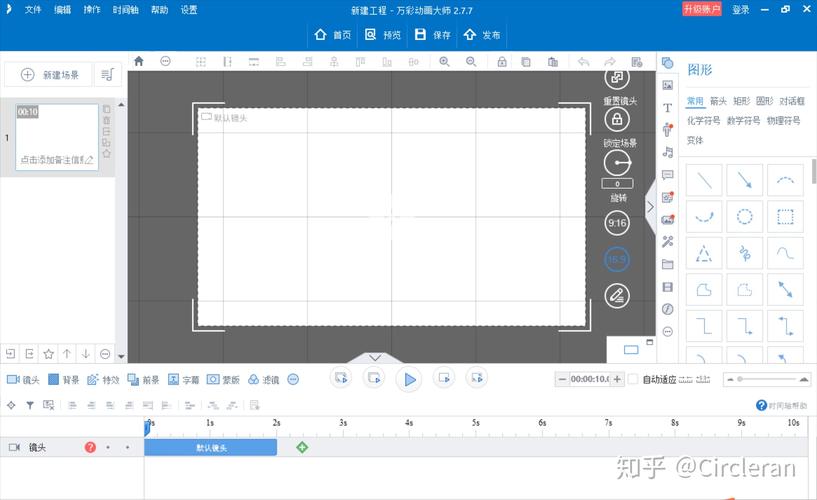Open the folder icon in right sidebar

667,265
